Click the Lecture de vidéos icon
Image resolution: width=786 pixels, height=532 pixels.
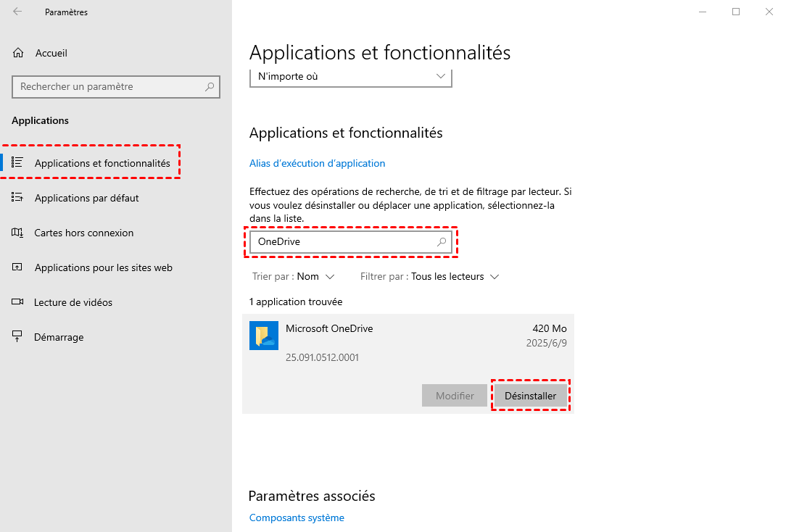(x=18, y=302)
